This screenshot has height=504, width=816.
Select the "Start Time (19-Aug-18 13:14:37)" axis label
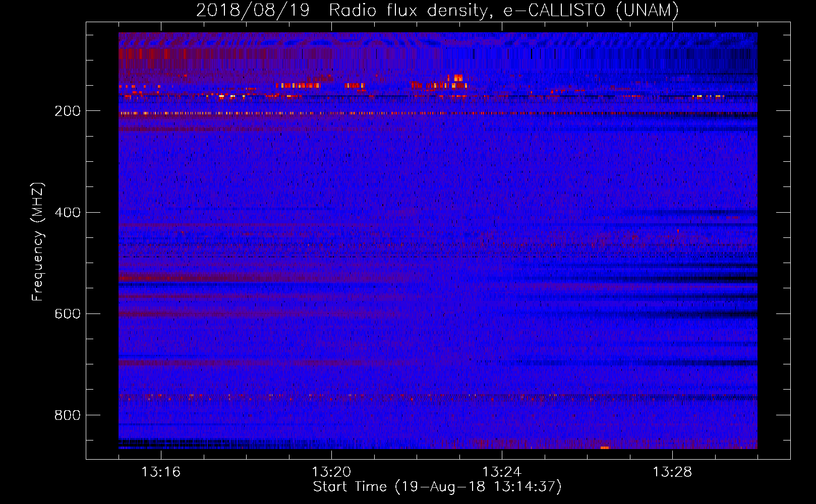[437, 487]
